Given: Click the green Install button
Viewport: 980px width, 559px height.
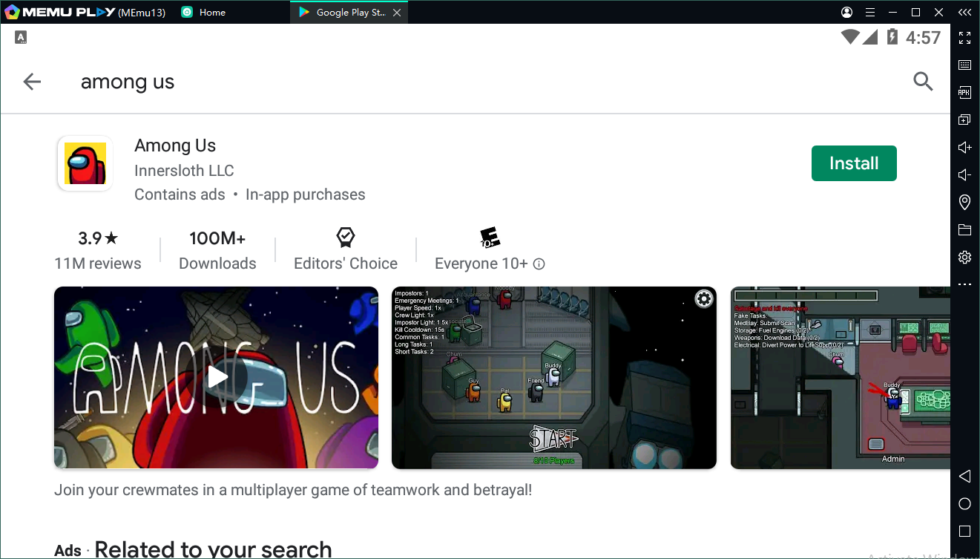Looking at the screenshot, I should tap(853, 163).
